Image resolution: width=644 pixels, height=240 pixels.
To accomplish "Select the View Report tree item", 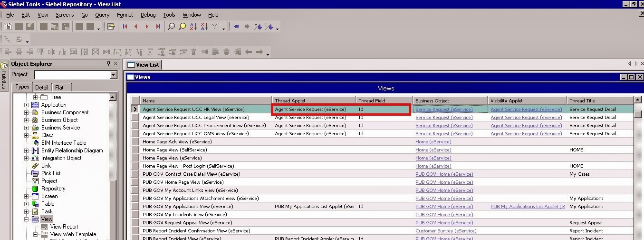I will [64, 227].
